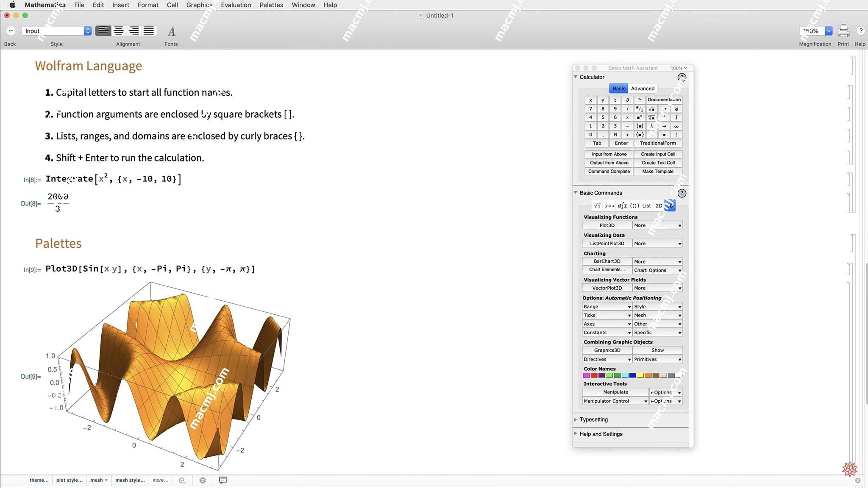Open the Visualizing Data More dropdown
The height and width of the screenshot is (488, 868).
click(657, 244)
